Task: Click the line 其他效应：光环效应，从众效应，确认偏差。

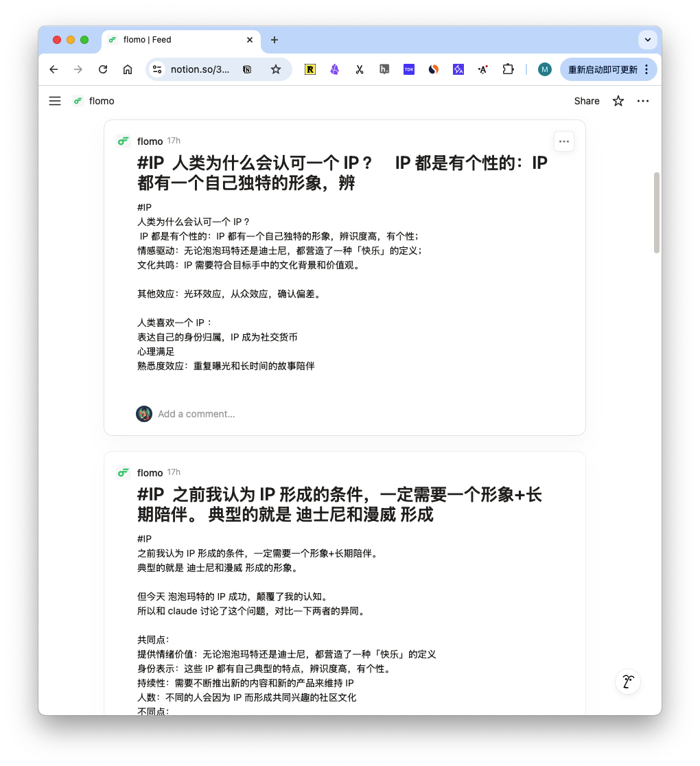Action: click(x=229, y=294)
